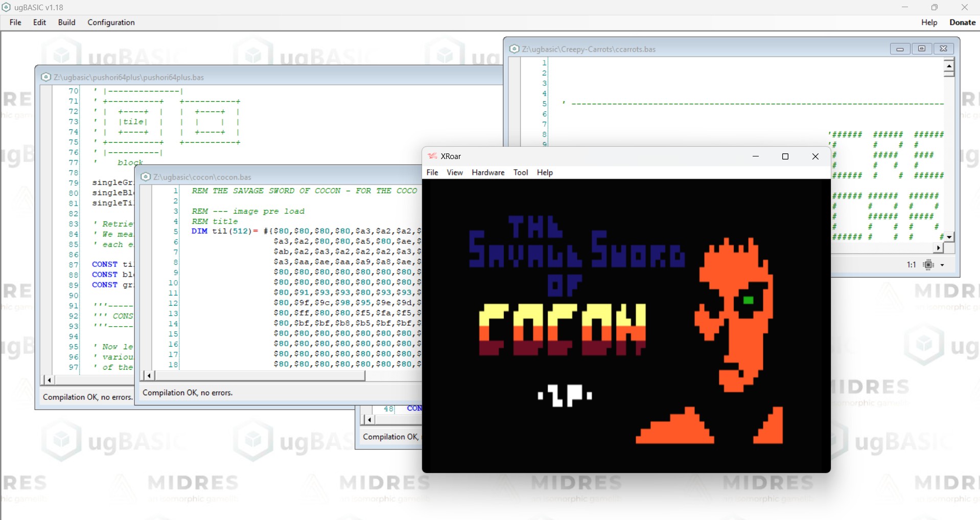
Task: Click scroll-left arrow in the hidden bottom window
Action: tap(369, 420)
